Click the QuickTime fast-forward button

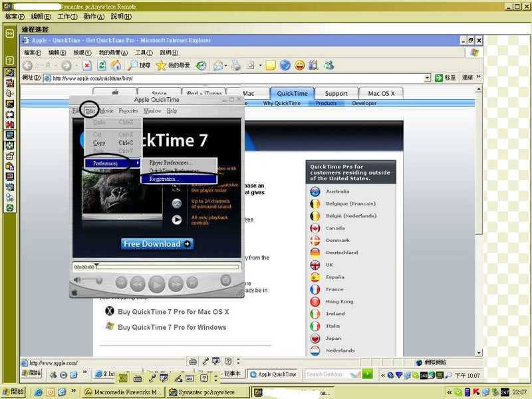pos(174,283)
